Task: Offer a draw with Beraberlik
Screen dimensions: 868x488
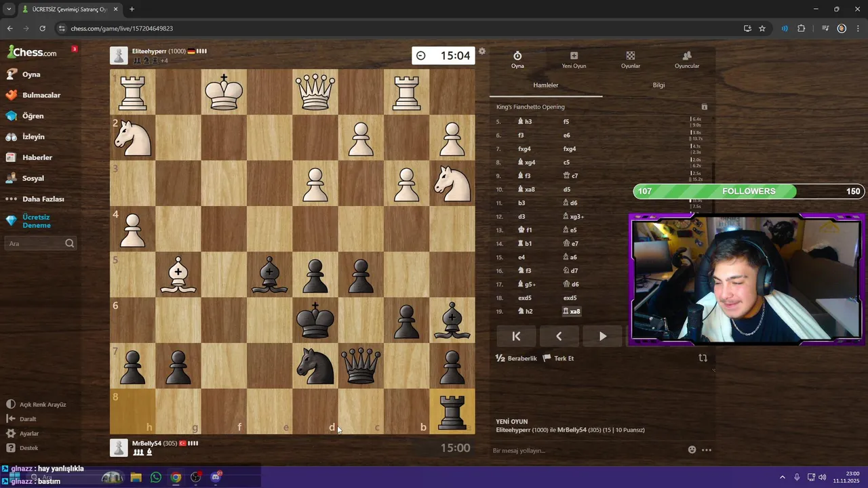Action: pos(517,358)
